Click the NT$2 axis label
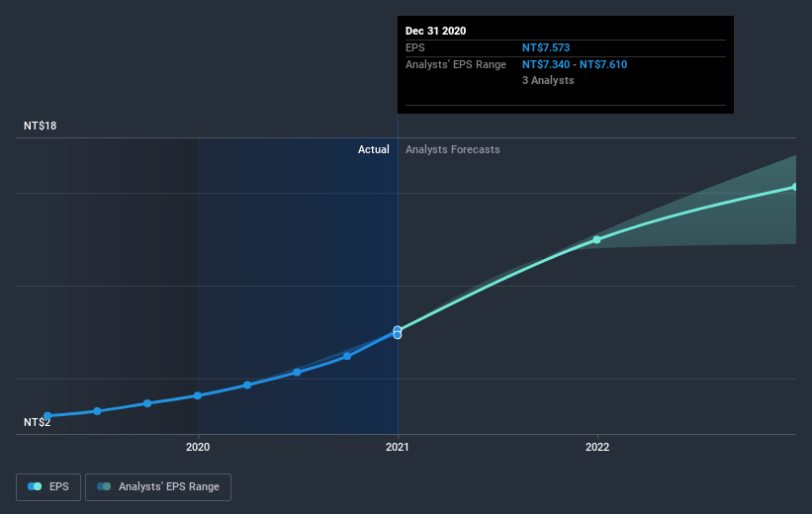 pyautogui.click(x=37, y=422)
